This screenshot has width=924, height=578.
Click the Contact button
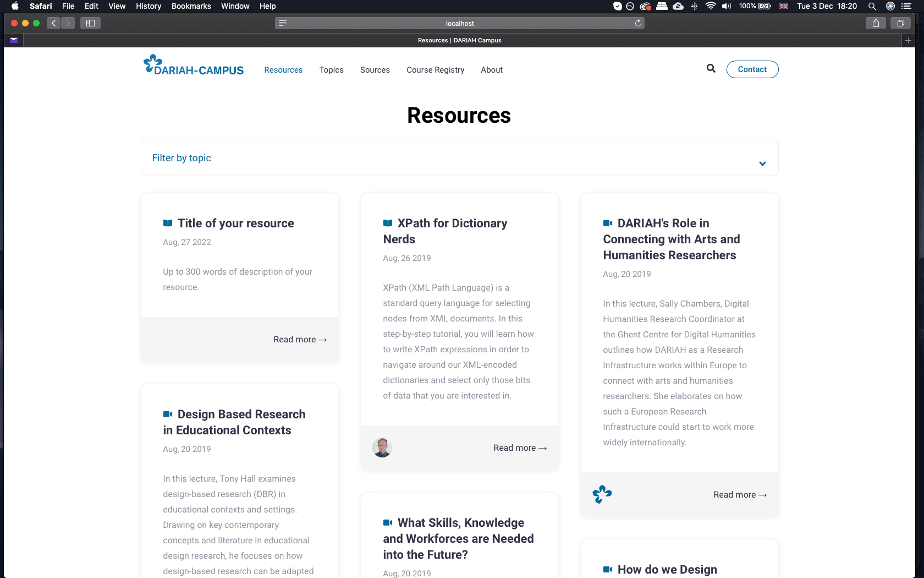752,69
